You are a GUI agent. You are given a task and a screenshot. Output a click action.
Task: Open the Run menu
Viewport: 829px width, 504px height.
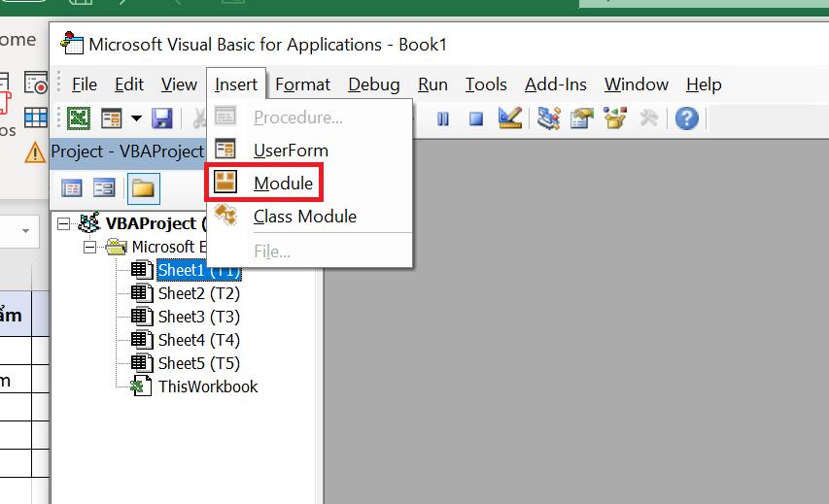(x=432, y=84)
